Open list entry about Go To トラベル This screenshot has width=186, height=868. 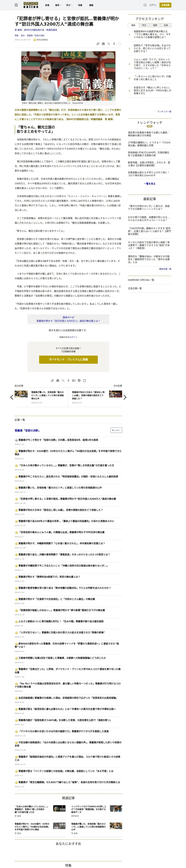[68, 685]
